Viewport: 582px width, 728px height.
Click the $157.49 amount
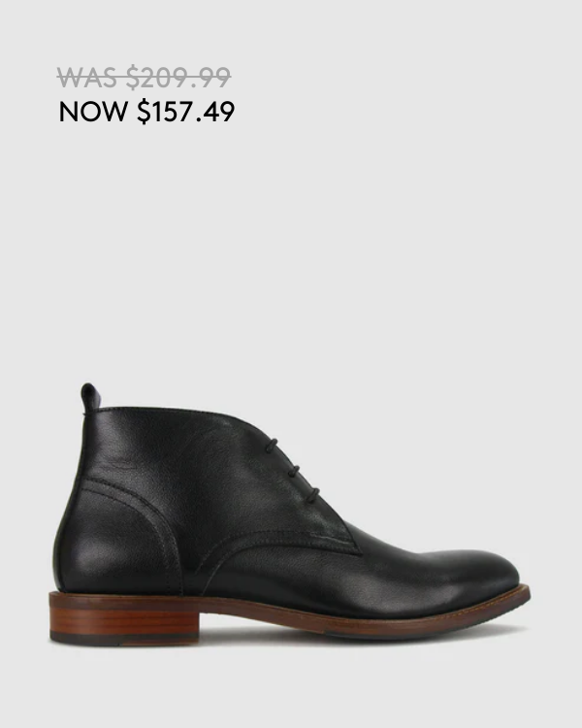tap(185, 112)
